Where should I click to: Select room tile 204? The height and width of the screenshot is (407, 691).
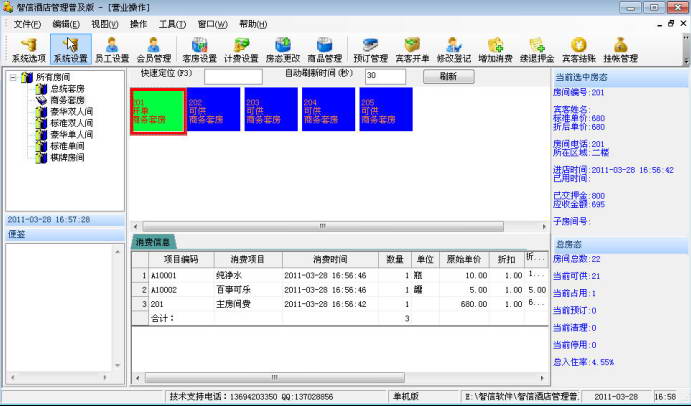328,109
